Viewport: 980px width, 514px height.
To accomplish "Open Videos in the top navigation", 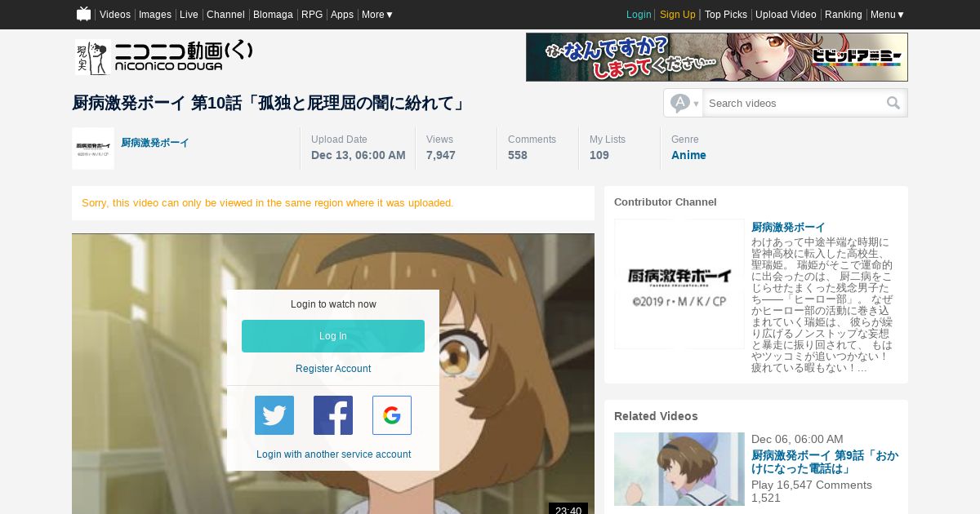I will pos(115,15).
